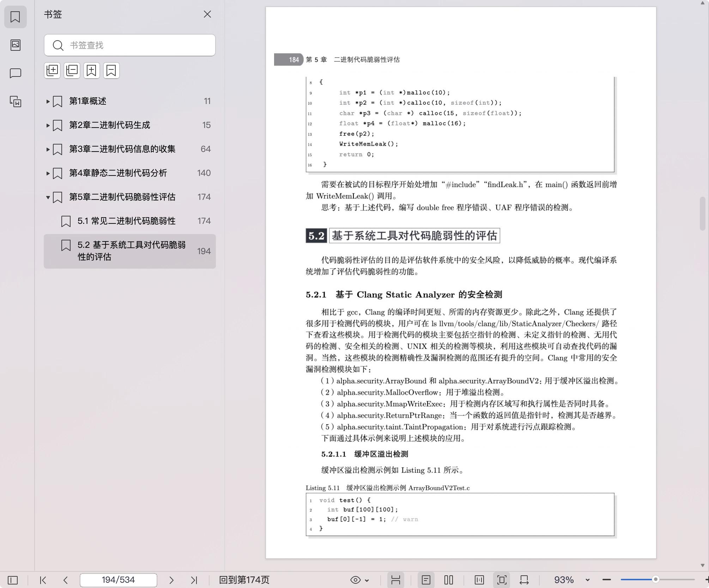Click the zoom slider handle
Screen dimensions: 709x588
(656, 580)
